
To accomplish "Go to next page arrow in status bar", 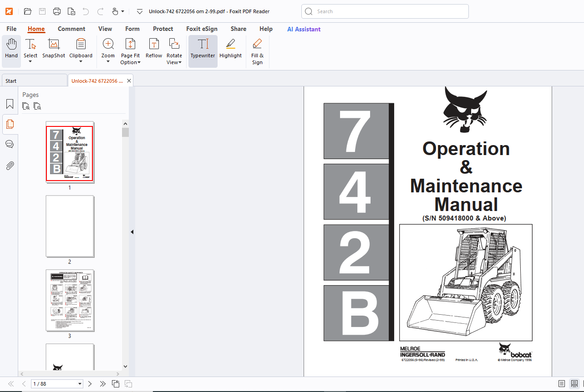I will [x=90, y=384].
